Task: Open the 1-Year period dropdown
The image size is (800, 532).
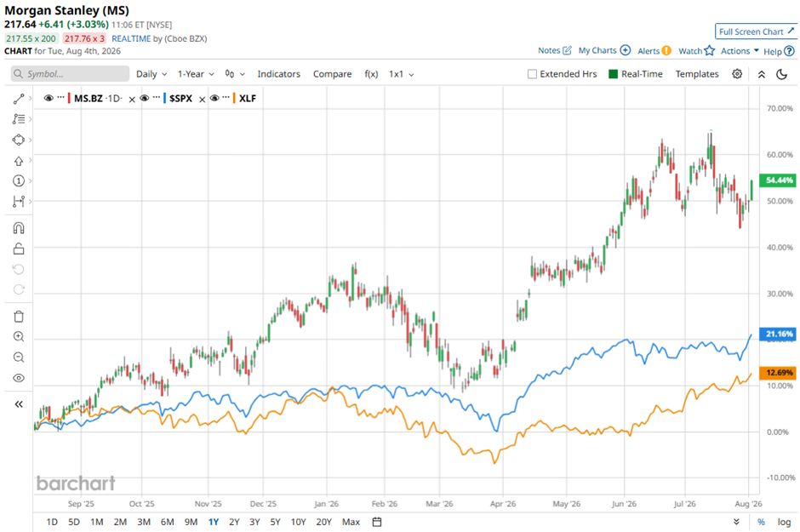Action: point(196,74)
